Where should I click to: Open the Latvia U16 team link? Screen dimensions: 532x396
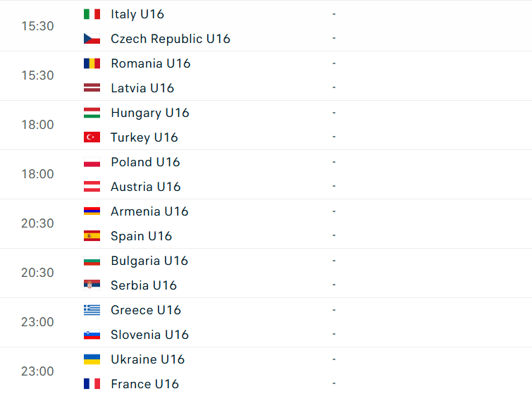point(142,88)
